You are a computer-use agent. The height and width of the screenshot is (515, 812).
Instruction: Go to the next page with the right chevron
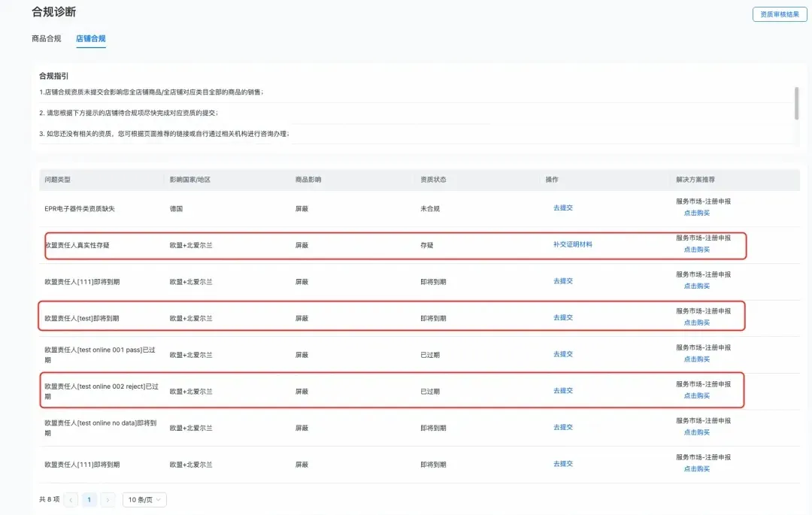coord(108,500)
